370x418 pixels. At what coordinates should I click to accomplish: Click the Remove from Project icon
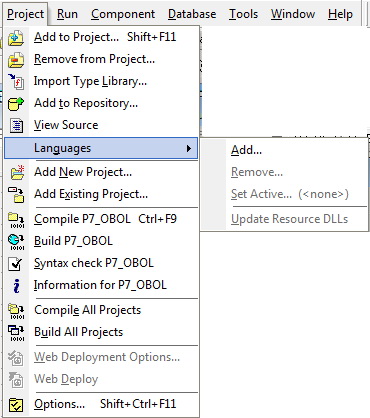click(x=16, y=60)
